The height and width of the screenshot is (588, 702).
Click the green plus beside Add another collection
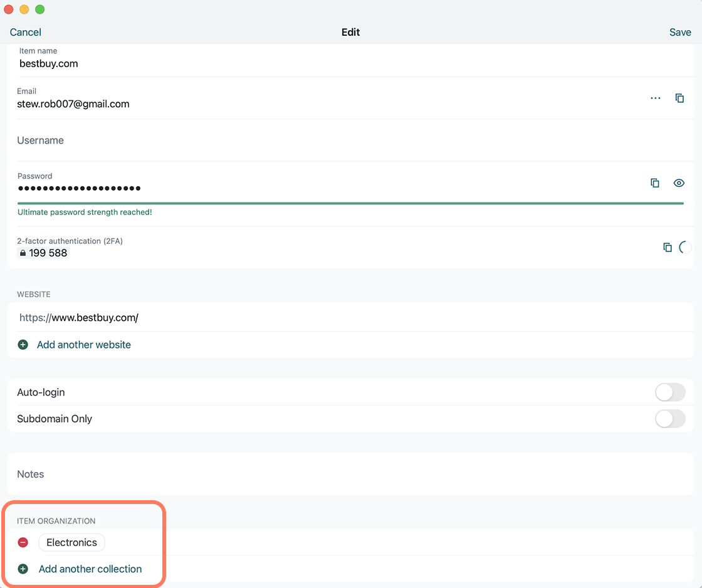23,569
